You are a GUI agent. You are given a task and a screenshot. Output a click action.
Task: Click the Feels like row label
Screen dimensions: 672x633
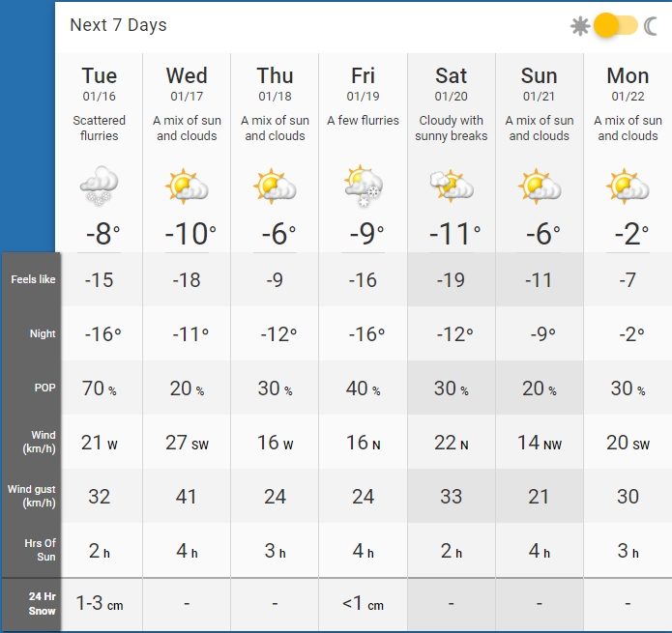pyautogui.click(x=33, y=279)
